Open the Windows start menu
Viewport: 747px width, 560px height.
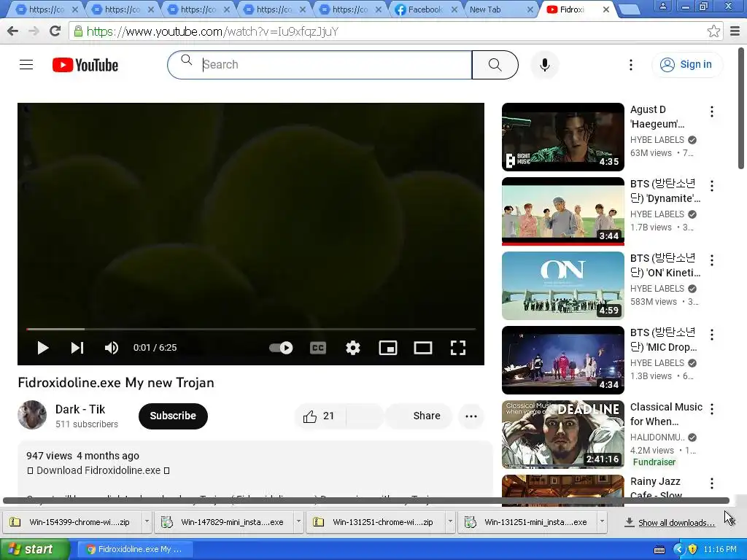pos(34,549)
